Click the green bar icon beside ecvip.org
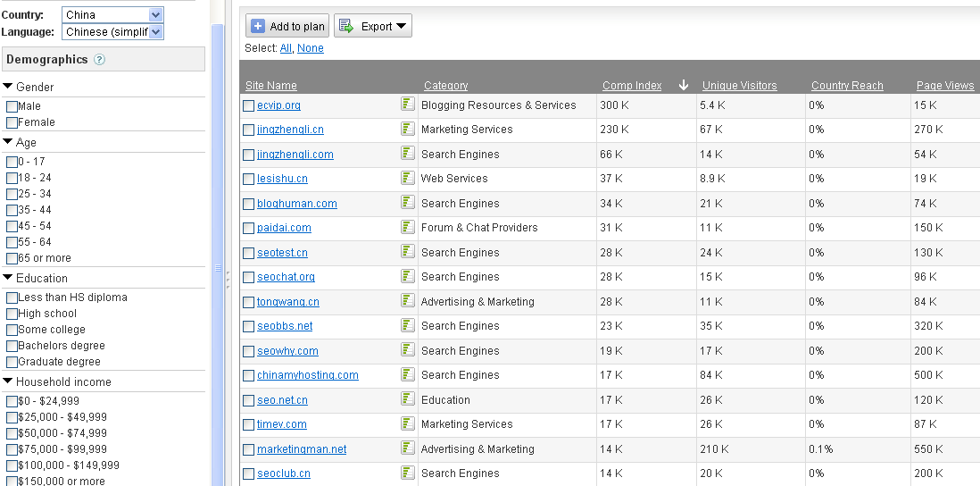The height and width of the screenshot is (486, 980). [407, 105]
